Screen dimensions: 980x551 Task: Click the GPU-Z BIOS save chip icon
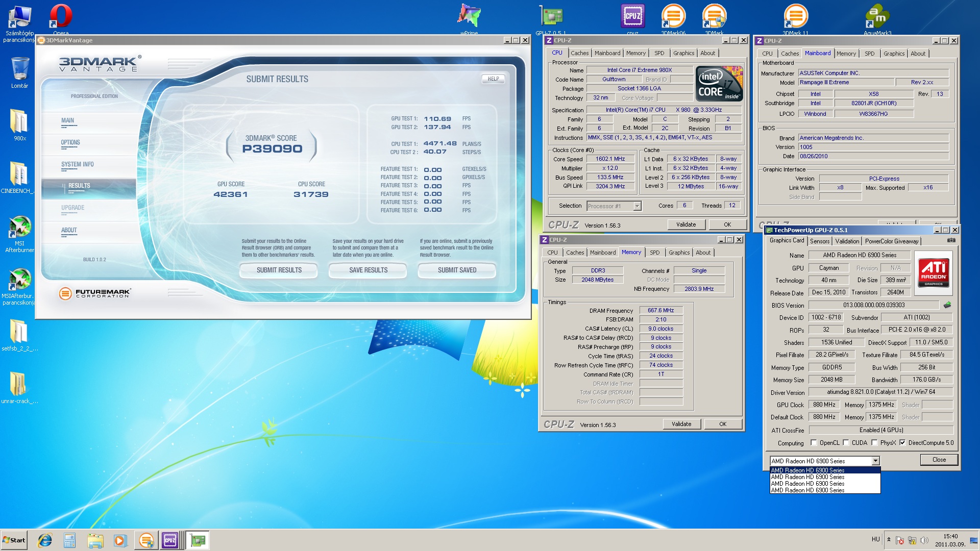[x=947, y=305]
